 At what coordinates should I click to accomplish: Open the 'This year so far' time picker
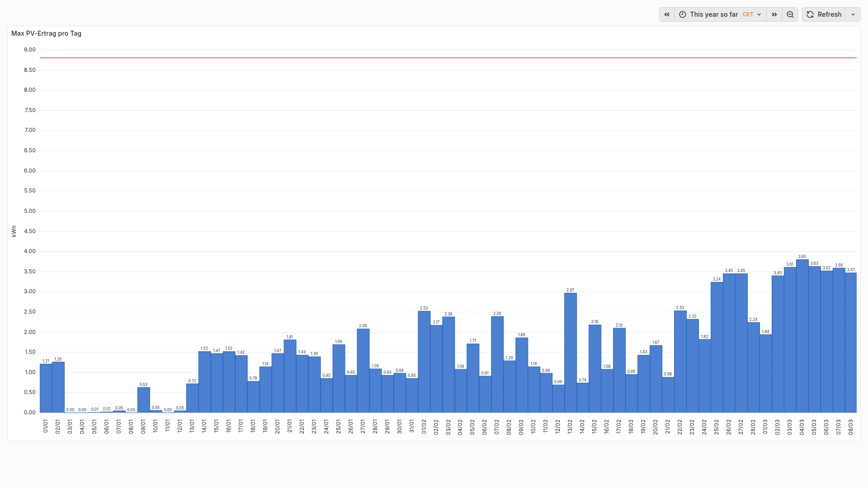point(714,14)
